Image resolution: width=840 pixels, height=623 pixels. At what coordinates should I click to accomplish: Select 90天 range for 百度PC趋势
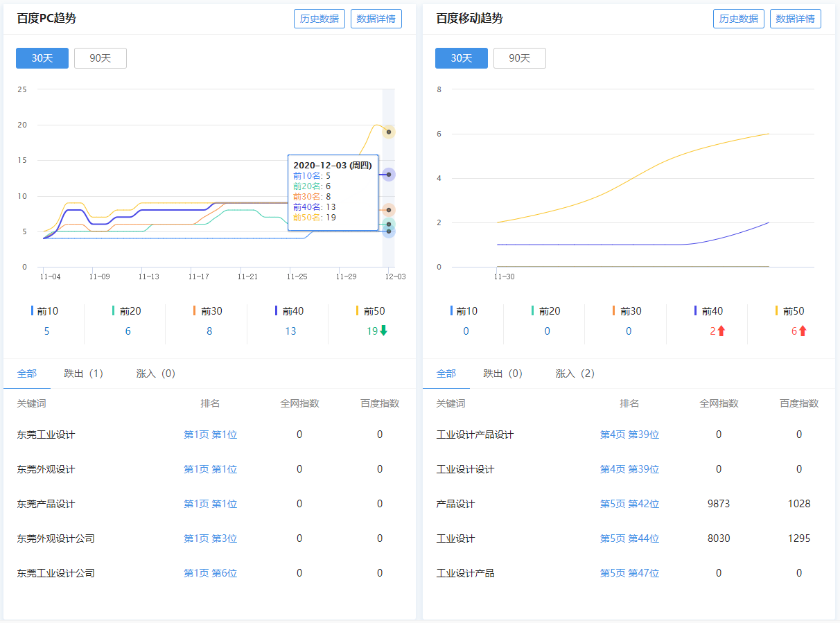[x=100, y=58]
